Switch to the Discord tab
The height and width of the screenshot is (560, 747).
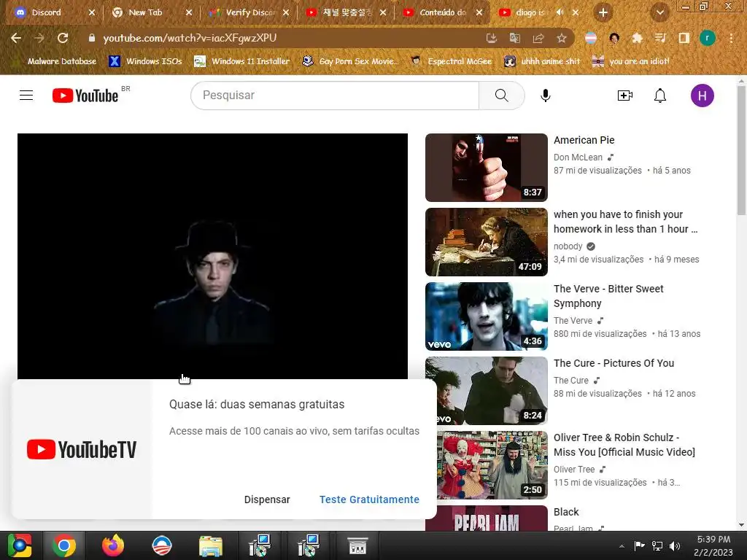point(46,12)
